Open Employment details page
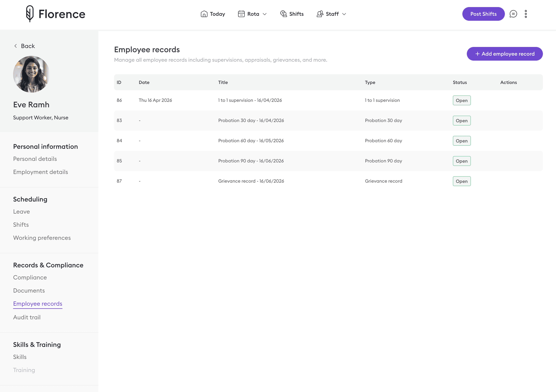Screen dimensions: 556x392 (x=40, y=172)
